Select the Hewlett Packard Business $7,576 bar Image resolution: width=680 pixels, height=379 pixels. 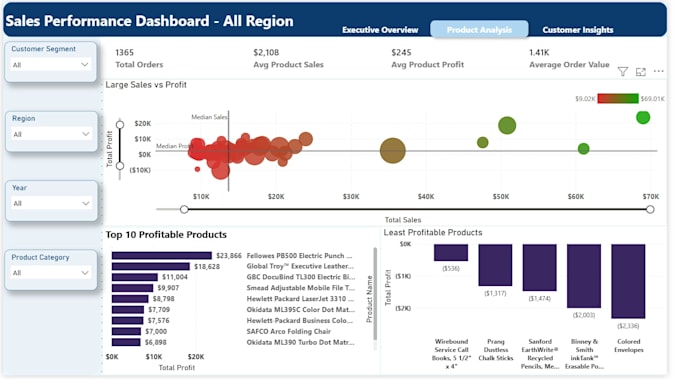click(x=128, y=320)
